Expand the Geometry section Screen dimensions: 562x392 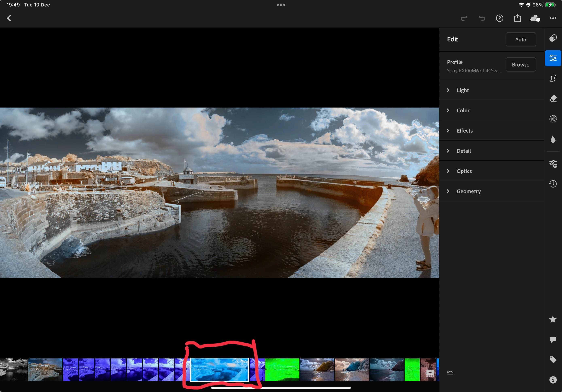[x=468, y=191]
